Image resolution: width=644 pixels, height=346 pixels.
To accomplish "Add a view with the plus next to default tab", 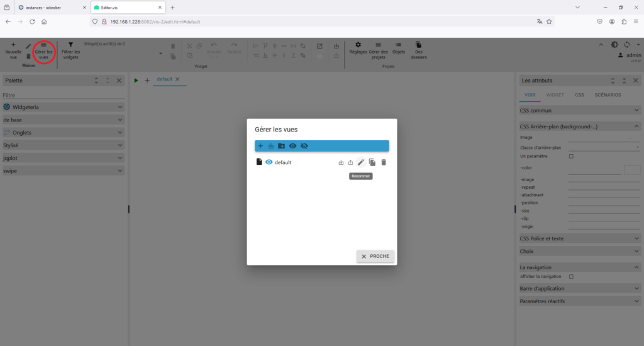I will tap(147, 81).
